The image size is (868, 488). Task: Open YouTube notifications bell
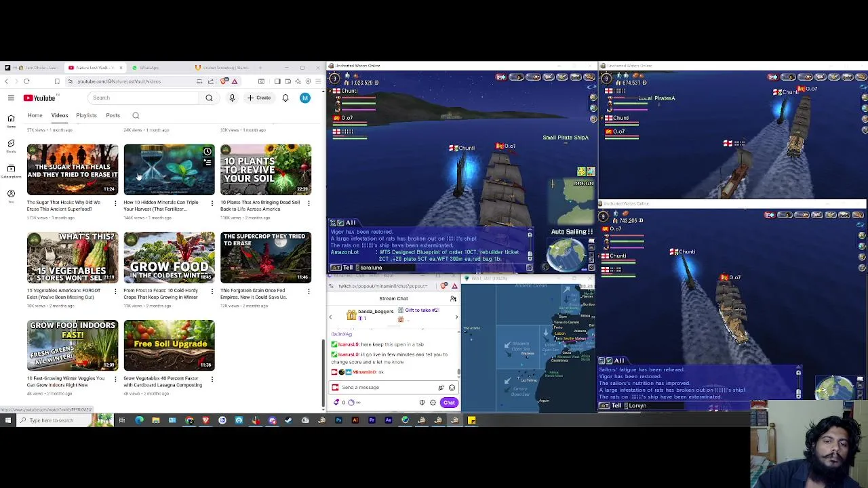click(285, 98)
